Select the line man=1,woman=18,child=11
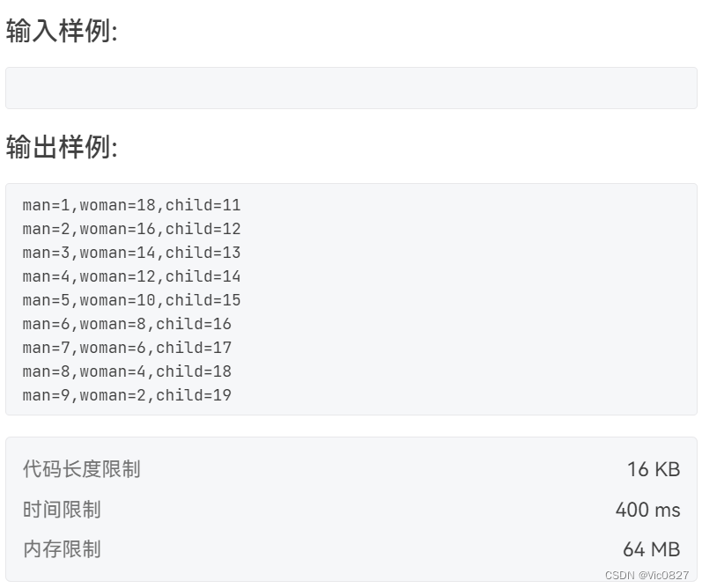 pos(131,205)
